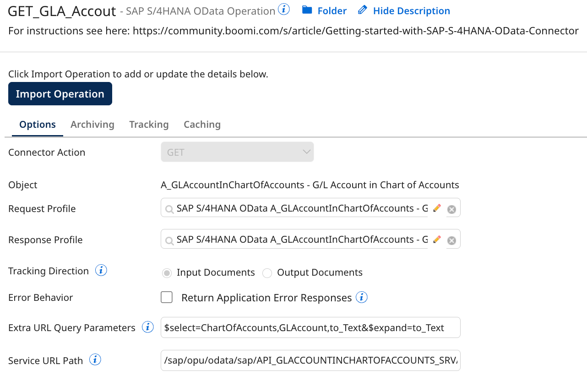The image size is (587, 392).
Task: Edit the Response Profile via the pencil icon
Action: click(x=437, y=239)
